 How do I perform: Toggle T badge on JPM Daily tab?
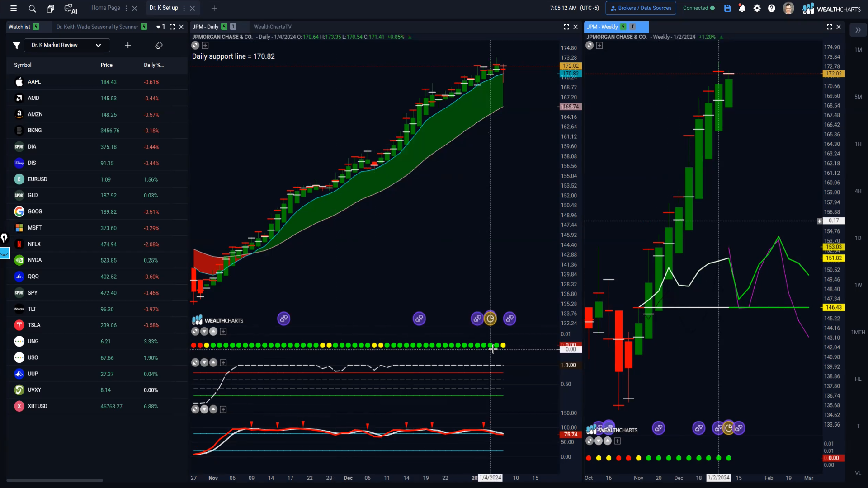click(233, 27)
